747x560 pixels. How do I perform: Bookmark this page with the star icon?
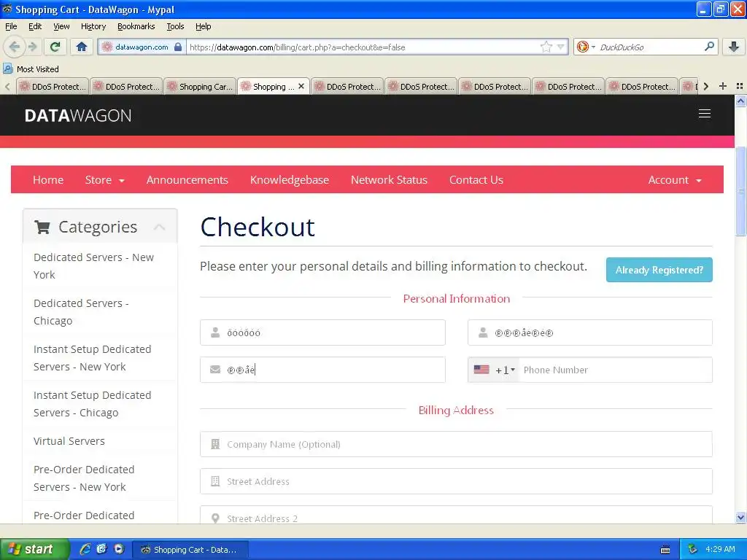[x=546, y=47]
